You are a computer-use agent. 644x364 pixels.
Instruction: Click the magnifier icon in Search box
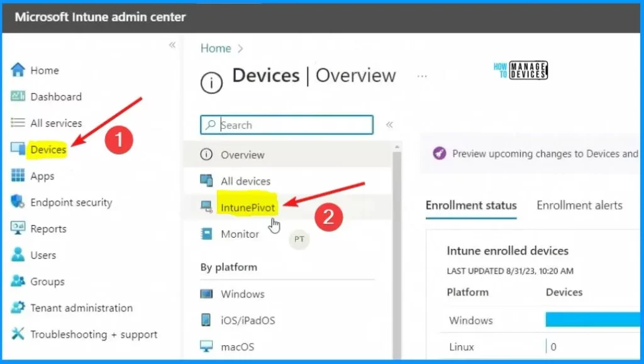coord(211,124)
